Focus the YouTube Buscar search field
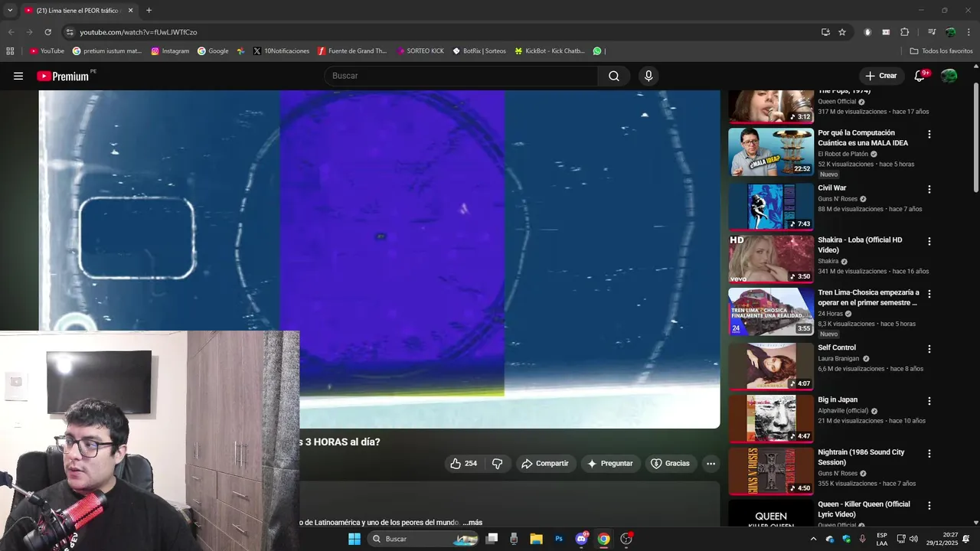980x551 pixels. 461,76
